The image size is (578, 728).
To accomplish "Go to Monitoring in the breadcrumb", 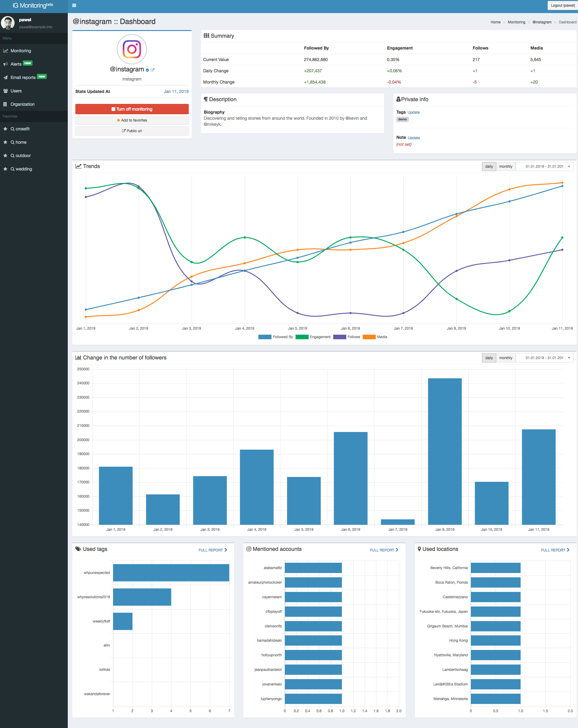I will pos(517,22).
